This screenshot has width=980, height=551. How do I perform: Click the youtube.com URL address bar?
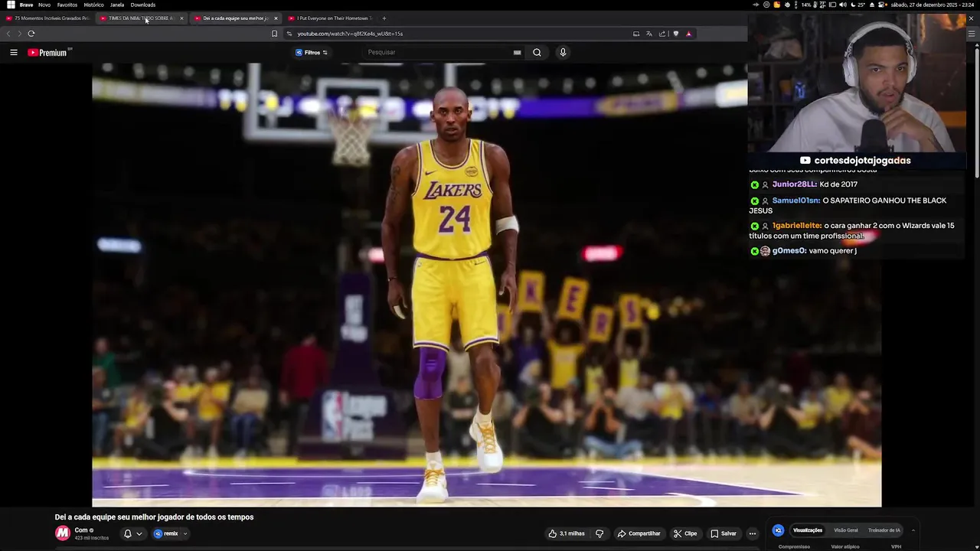(x=349, y=34)
